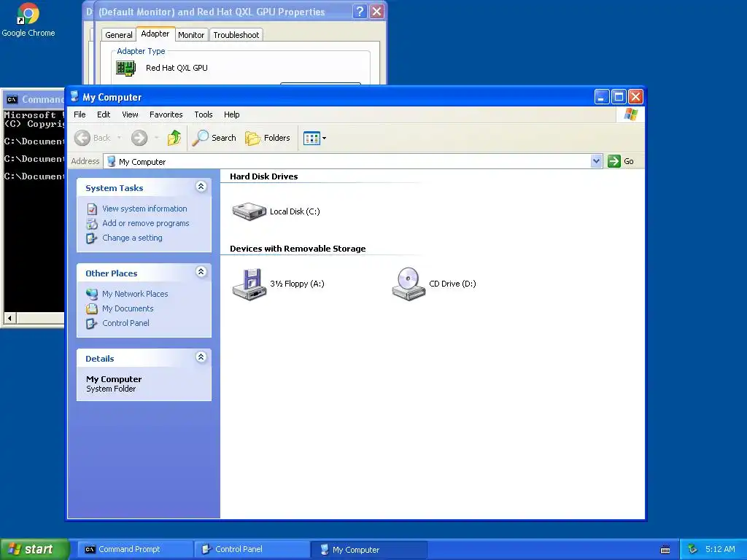Click the on-screen keyboard tray icon
The width and height of the screenshot is (747, 560).
(x=665, y=550)
